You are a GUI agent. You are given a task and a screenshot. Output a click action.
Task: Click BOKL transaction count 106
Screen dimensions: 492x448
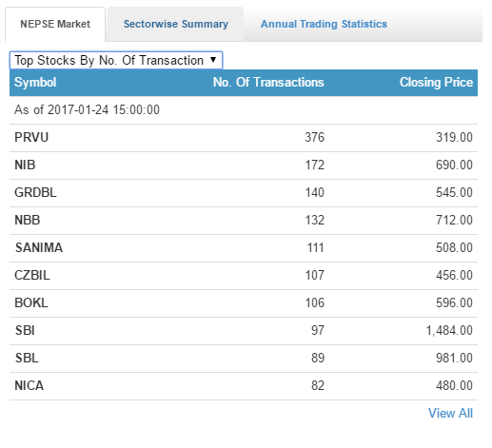coord(314,303)
